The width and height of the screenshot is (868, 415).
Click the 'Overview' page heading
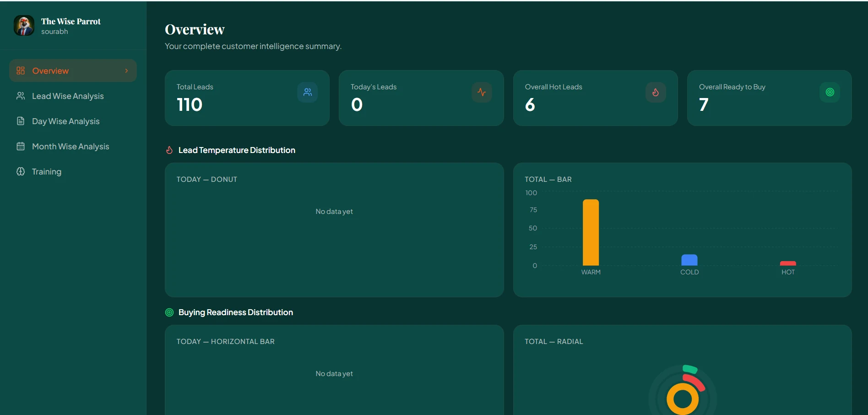pyautogui.click(x=195, y=30)
